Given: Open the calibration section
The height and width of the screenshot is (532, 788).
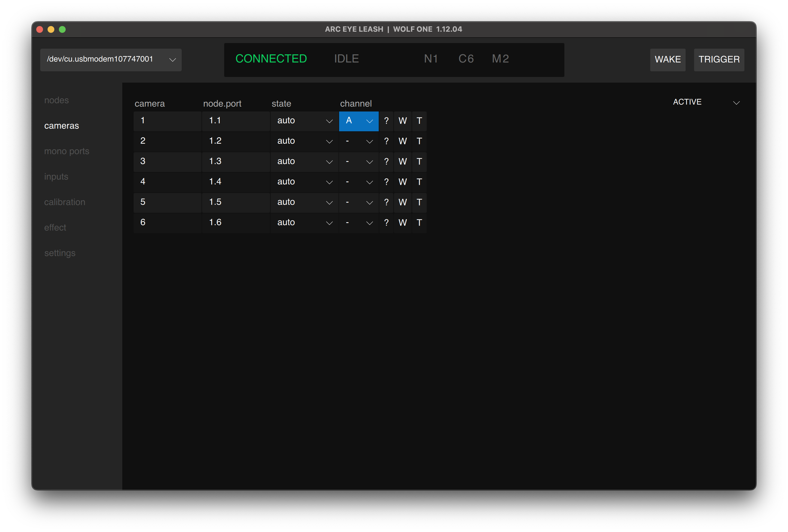Looking at the screenshot, I should (65, 202).
